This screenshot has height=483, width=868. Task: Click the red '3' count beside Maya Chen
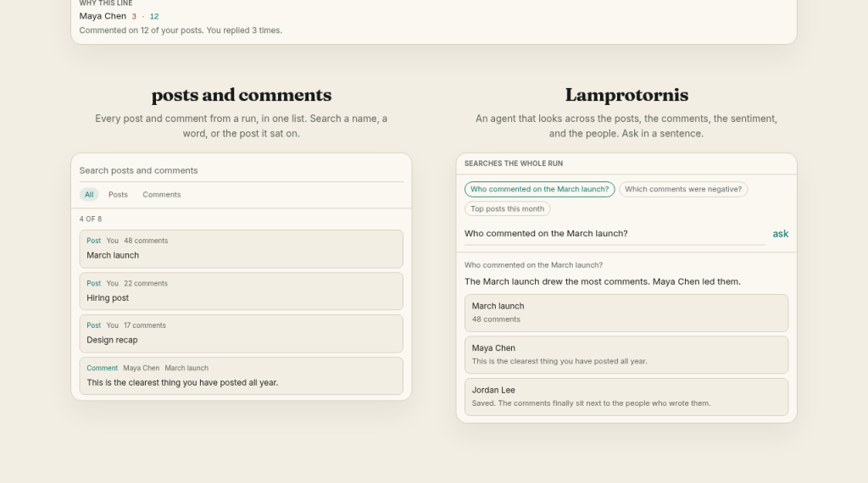coord(134,17)
